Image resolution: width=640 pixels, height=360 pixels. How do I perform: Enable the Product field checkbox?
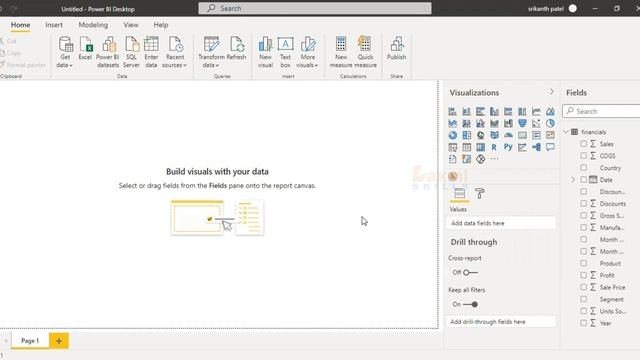(x=584, y=263)
